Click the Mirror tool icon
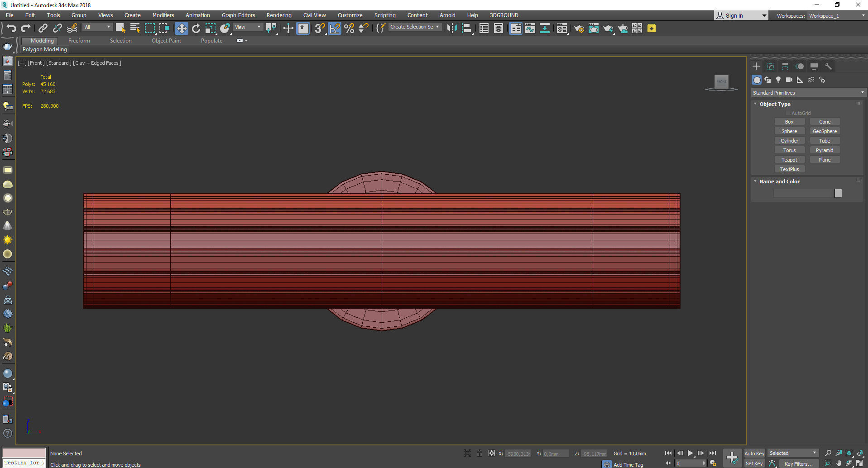 (x=451, y=29)
